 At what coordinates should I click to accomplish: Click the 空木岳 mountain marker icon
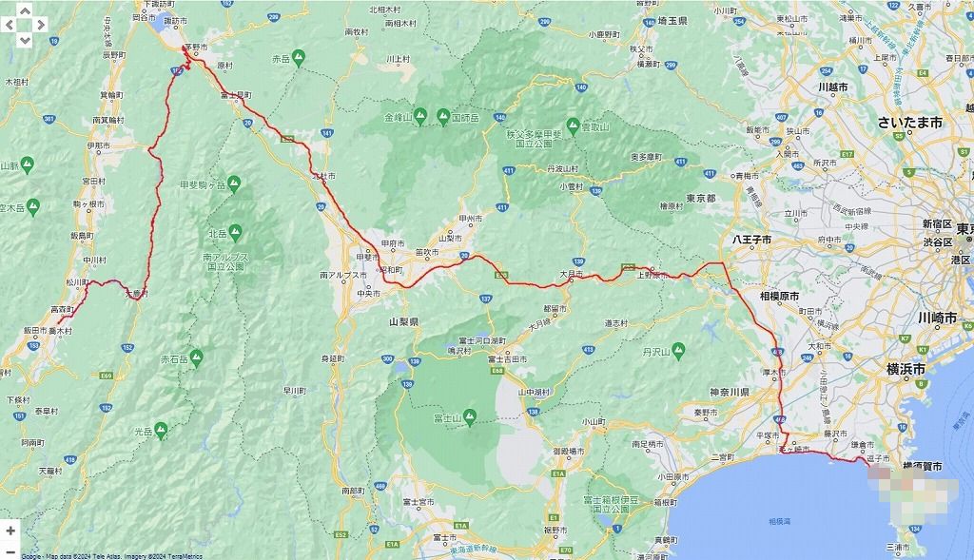(33, 205)
